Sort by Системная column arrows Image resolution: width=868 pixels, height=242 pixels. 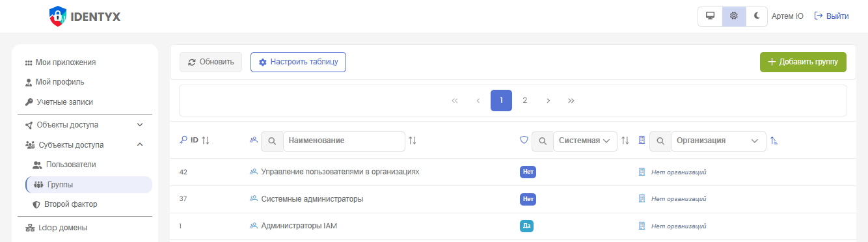pyautogui.click(x=625, y=141)
